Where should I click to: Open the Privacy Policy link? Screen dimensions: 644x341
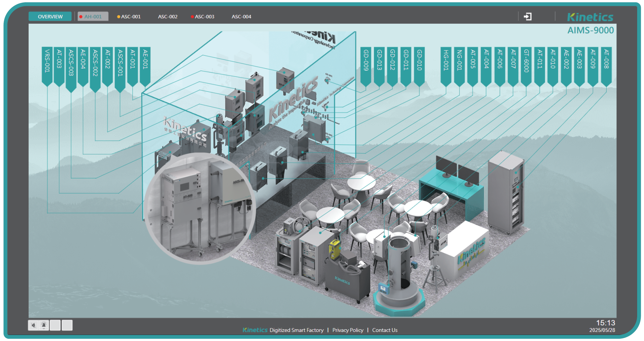coord(348,330)
